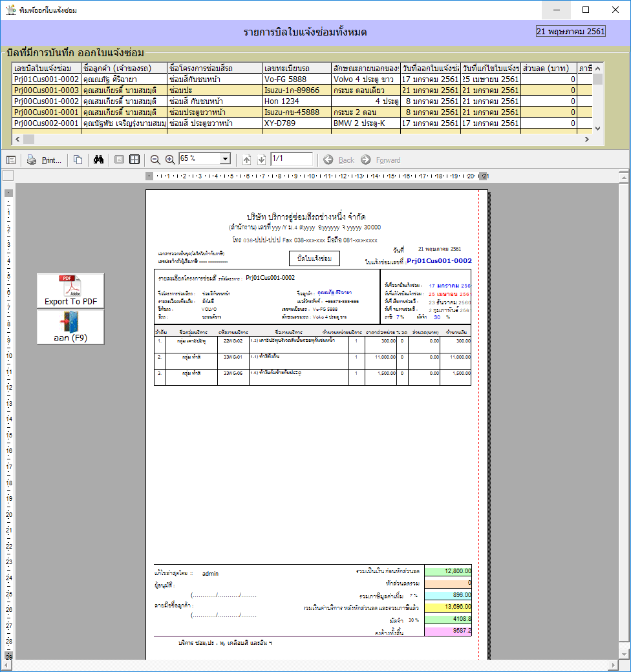Viewport: 631px width, 672px height.
Task: Click preview vertical scroll down arrow
Action: point(624,655)
